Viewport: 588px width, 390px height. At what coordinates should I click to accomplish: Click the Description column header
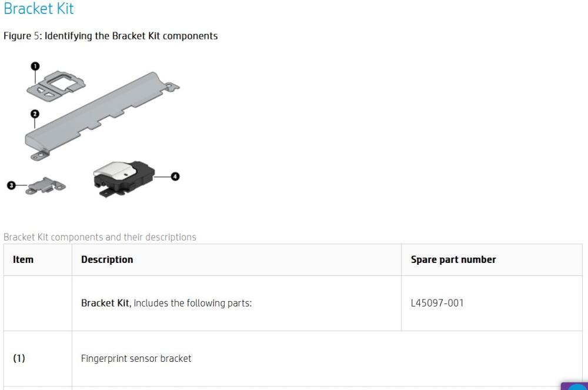pos(107,259)
